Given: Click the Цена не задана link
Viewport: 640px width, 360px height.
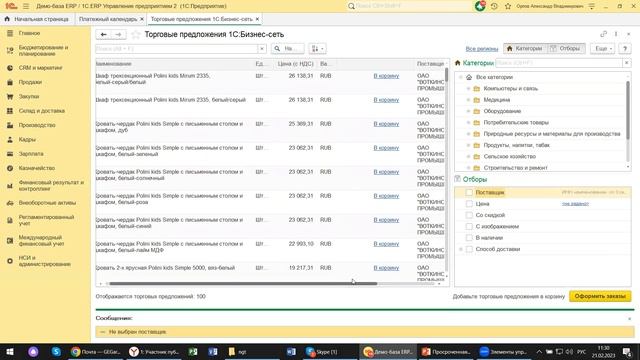Looking at the screenshot, I should [x=575, y=204].
